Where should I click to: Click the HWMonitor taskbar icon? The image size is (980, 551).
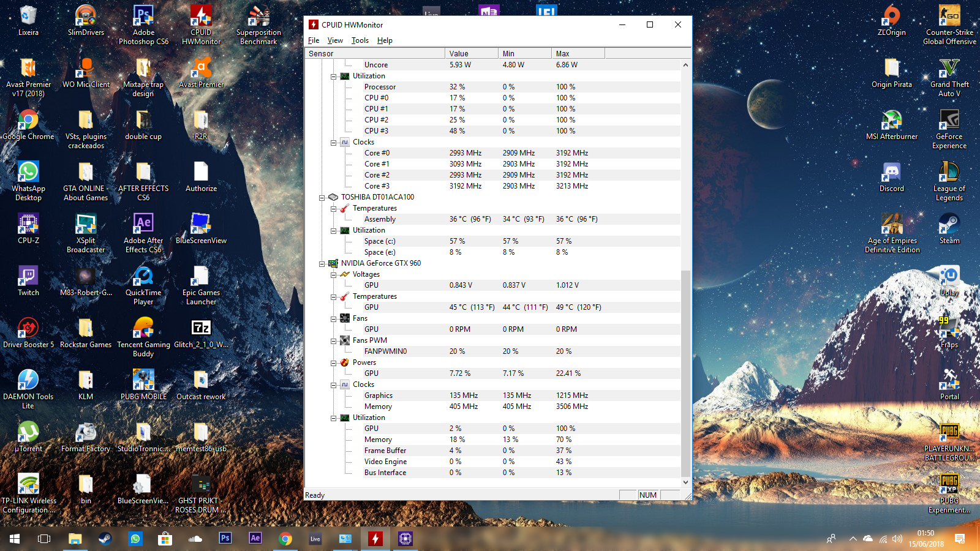tap(375, 539)
